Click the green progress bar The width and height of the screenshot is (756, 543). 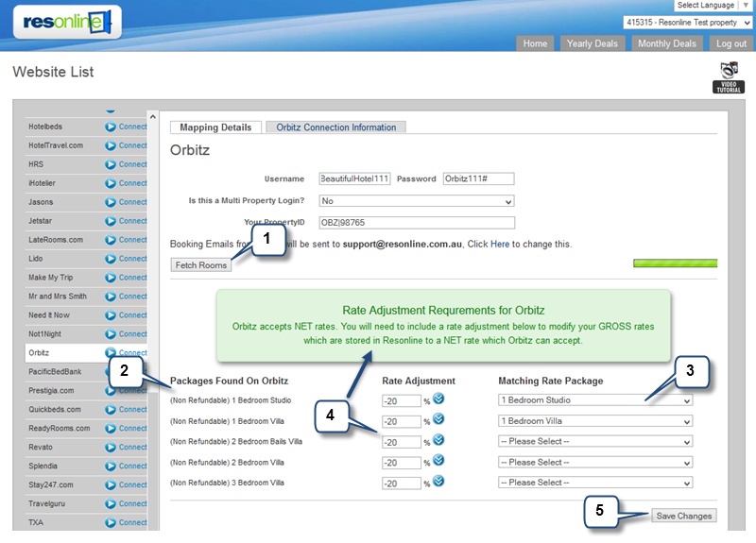point(675,263)
